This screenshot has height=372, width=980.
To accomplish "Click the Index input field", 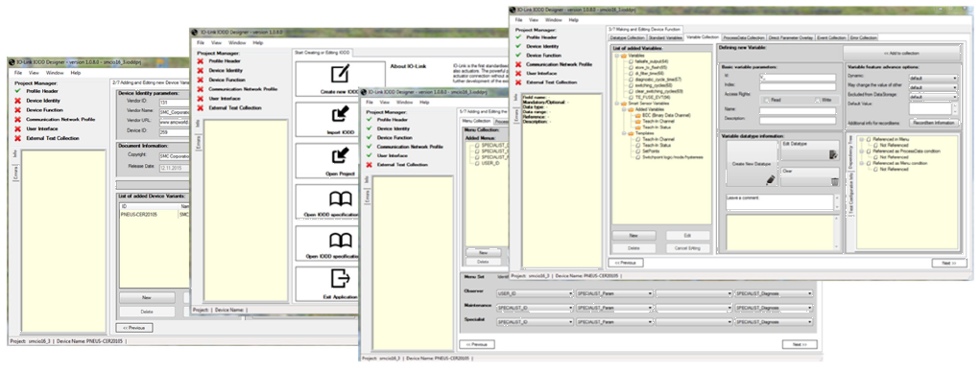I will pyautogui.click(x=798, y=86).
